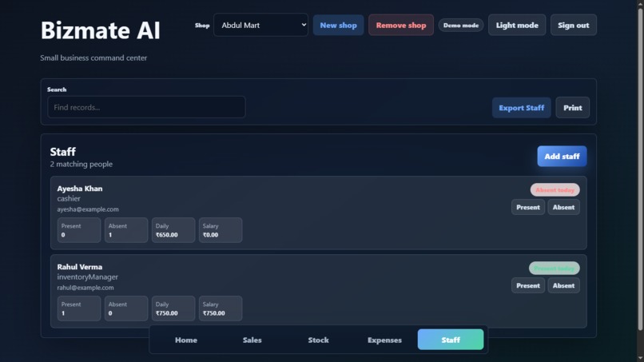Image resolution: width=644 pixels, height=362 pixels.
Task: Click Rahul Verma's ₹750.00 Salary value
Action: click(213, 313)
